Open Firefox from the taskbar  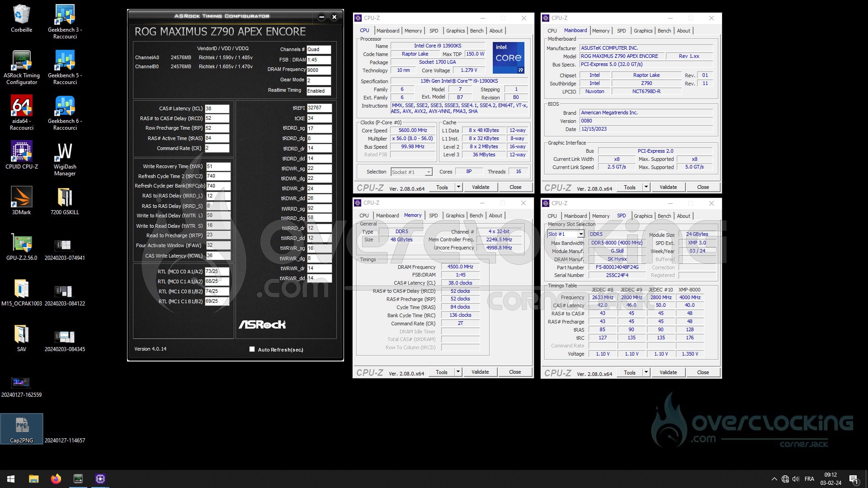[56, 479]
